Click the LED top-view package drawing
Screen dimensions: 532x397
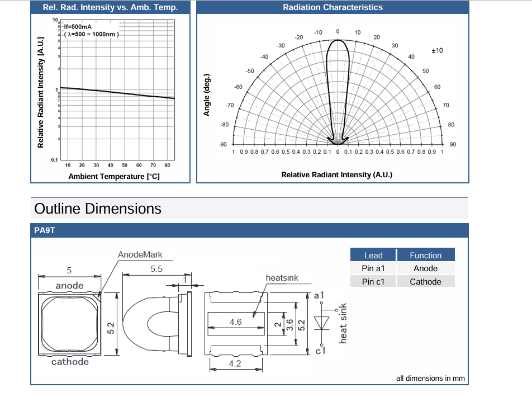click(70, 323)
